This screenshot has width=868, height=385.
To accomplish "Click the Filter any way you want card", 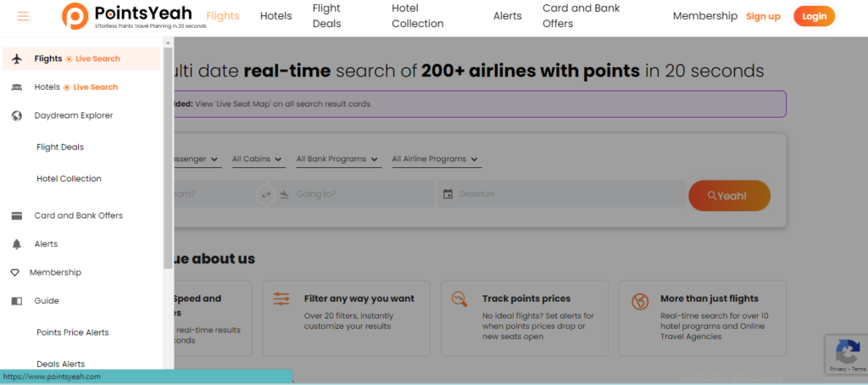I will click(347, 319).
